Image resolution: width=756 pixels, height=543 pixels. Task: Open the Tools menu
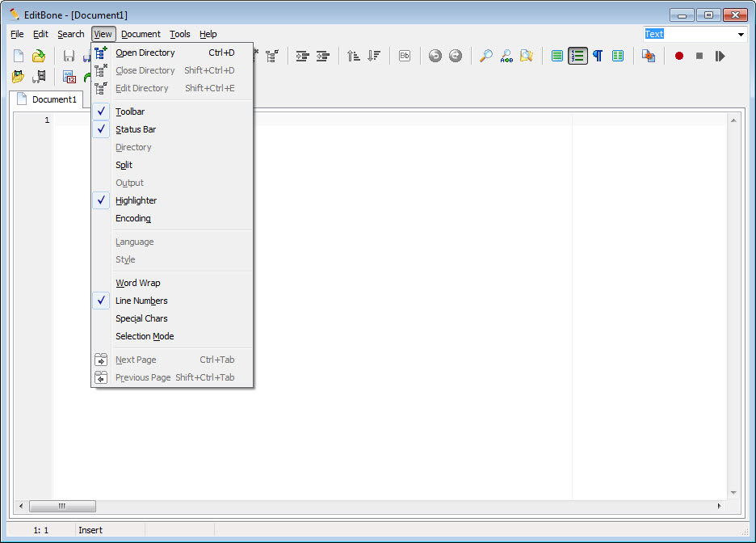180,34
